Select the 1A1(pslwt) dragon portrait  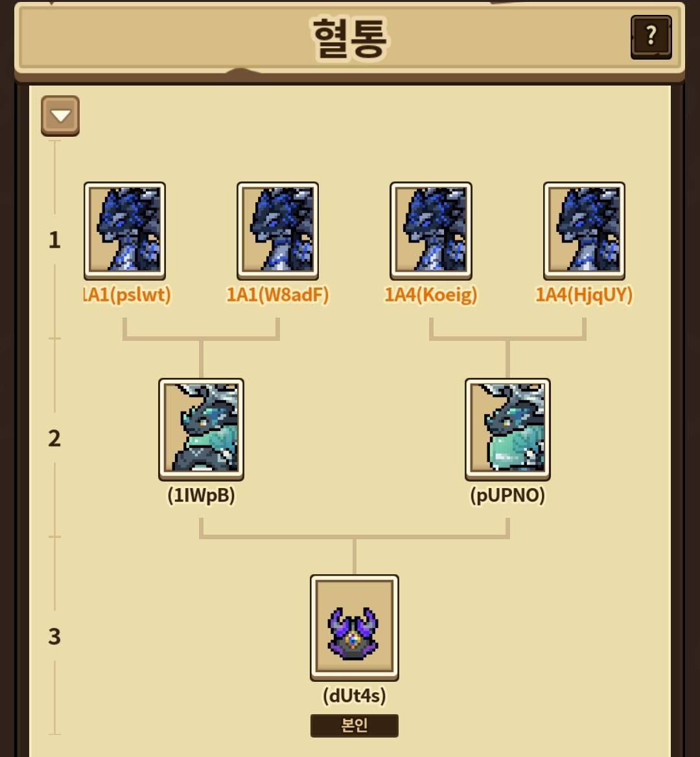(x=124, y=231)
